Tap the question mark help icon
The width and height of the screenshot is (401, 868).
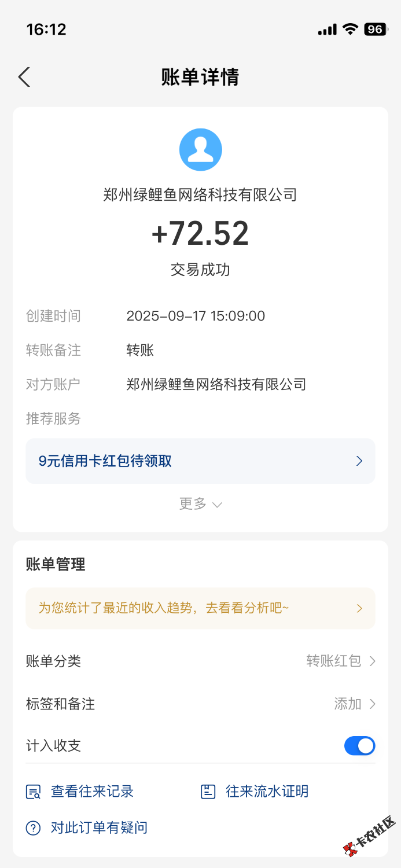click(x=33, y=828)
